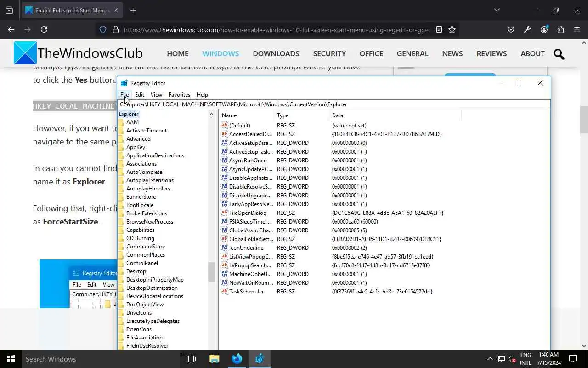Select the AutoComplete key
The height and width of the screenshot is (368, 588).
[x=144, y=172]
